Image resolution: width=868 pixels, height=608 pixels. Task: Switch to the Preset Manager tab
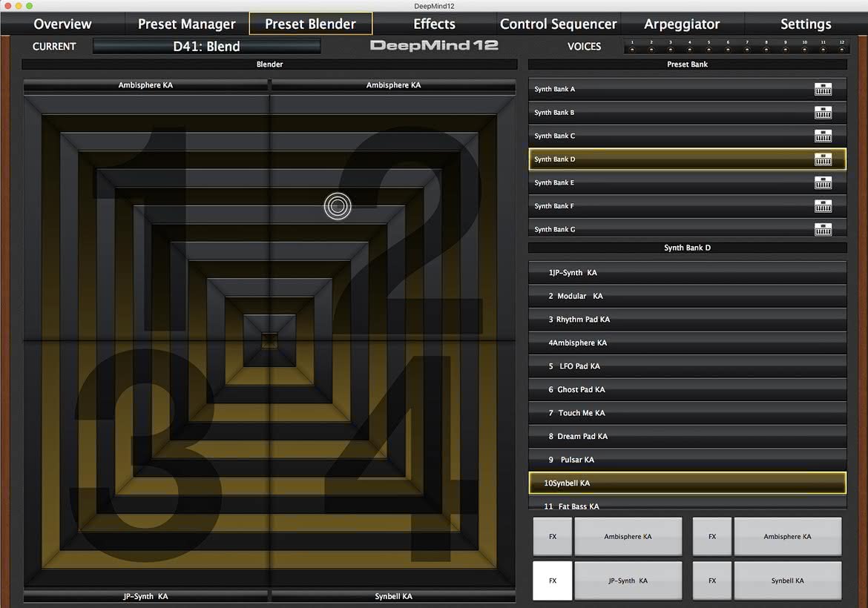pos(186,24)
